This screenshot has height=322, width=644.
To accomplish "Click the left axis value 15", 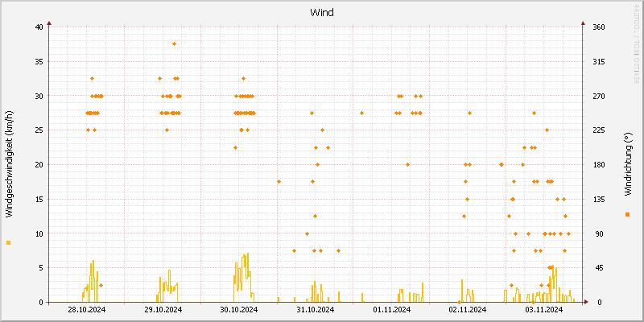I will [39, 199].
